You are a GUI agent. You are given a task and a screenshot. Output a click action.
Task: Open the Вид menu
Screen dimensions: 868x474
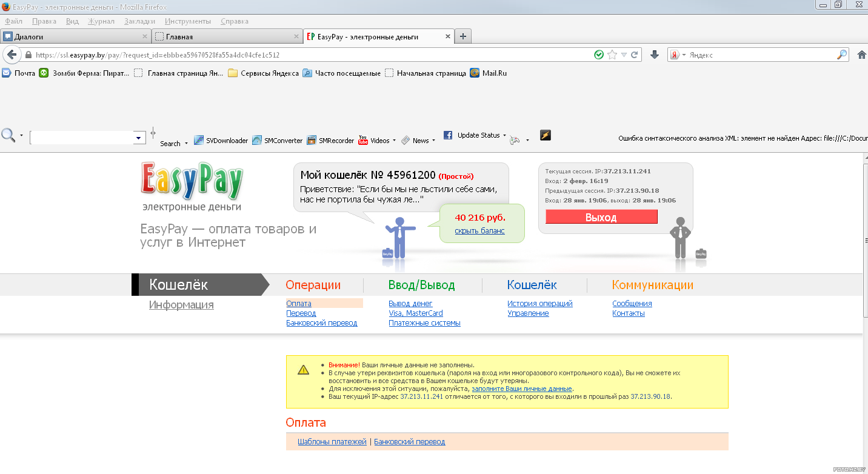click(72, 21)
